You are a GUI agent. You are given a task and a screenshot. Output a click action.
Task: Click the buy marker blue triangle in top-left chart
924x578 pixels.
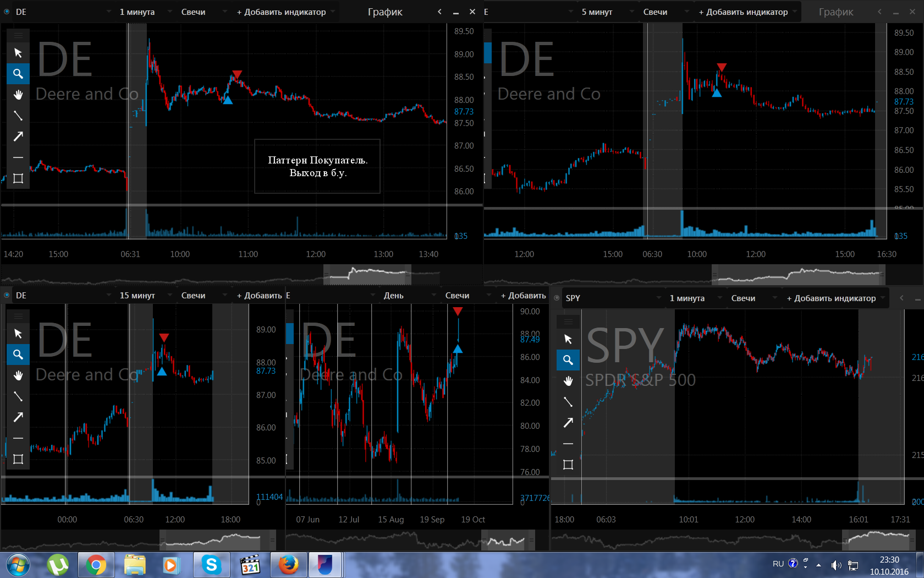228,100
